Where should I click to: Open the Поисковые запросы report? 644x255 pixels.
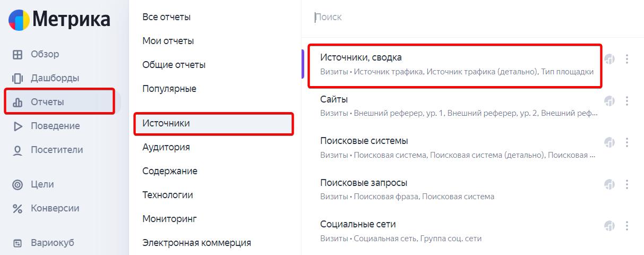(364, 183)
